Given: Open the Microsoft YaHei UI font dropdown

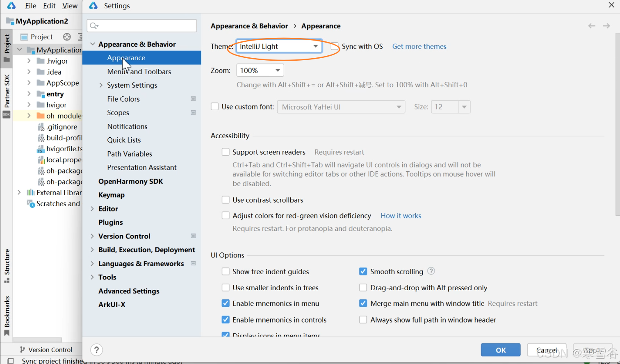Looking at the screenshot, I should click(x=341, y=107).
